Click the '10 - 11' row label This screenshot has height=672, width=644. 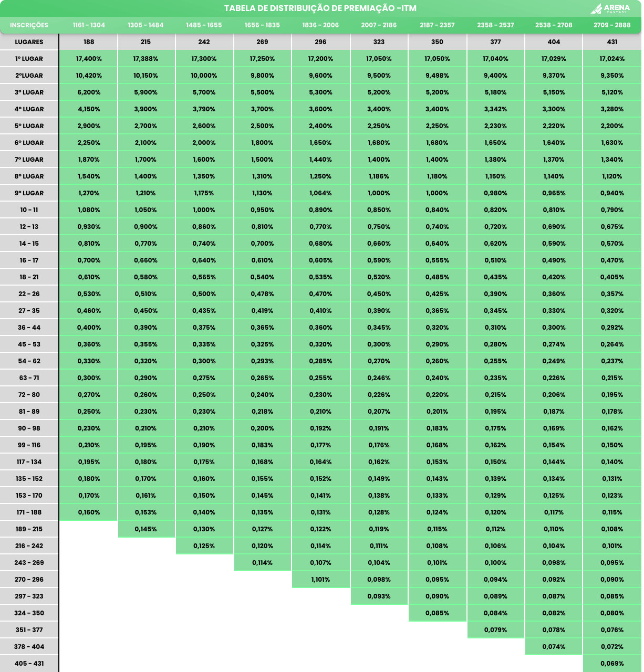tap(29, 210)
